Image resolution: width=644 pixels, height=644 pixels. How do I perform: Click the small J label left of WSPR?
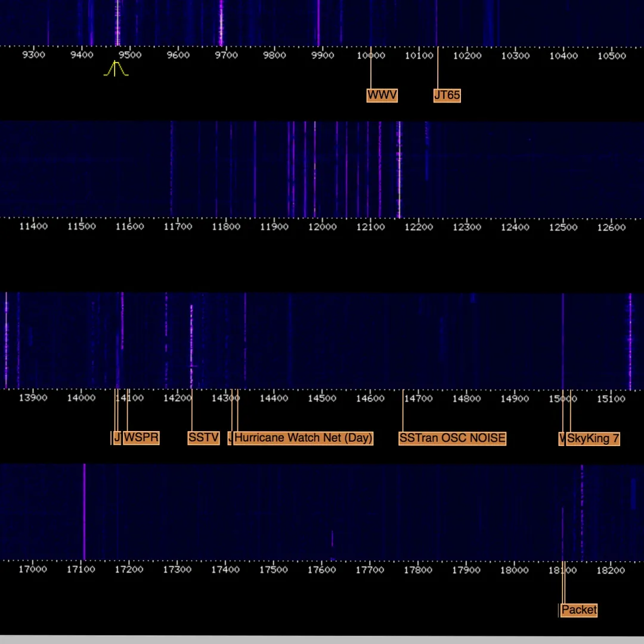click(x=117, y=438)
